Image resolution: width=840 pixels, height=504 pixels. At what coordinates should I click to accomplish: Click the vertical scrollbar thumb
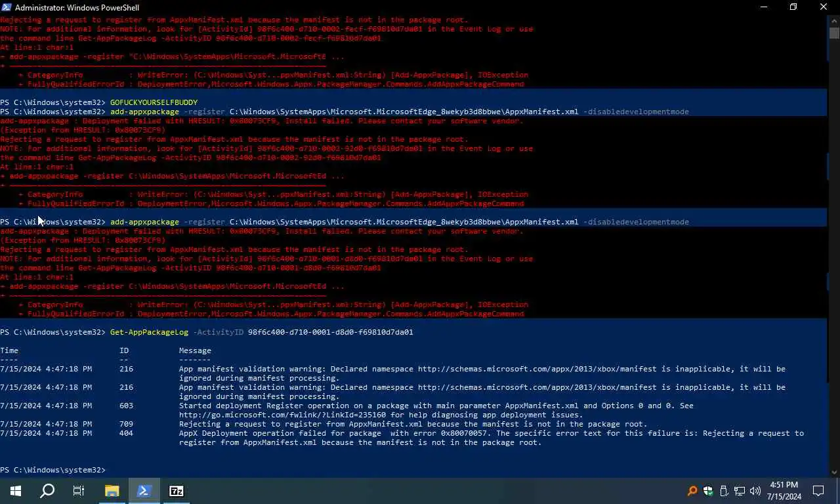tap(834, 33)
